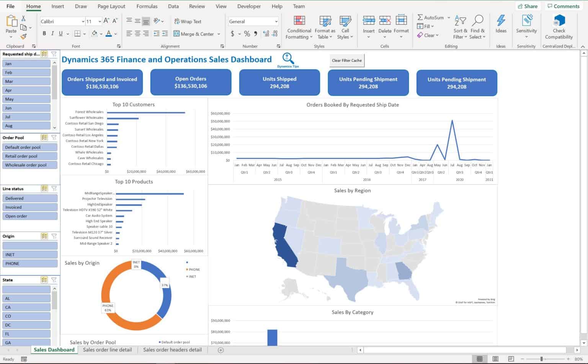Click the Share button
The width and height of the screenshot is (588, 364).
[528, 6]
